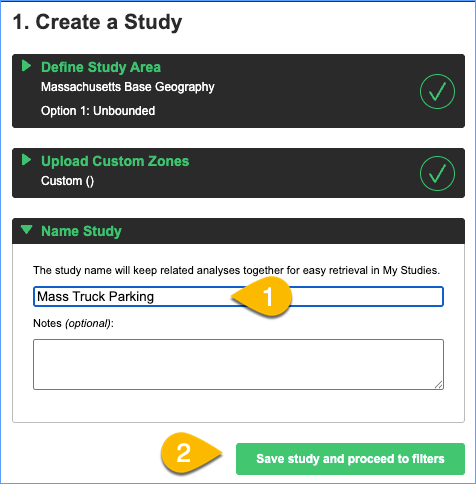Click the Upload Custom Zones green checkmark icon
The width and height of the screenshot is (476, 484).
(x=437, y=173)
